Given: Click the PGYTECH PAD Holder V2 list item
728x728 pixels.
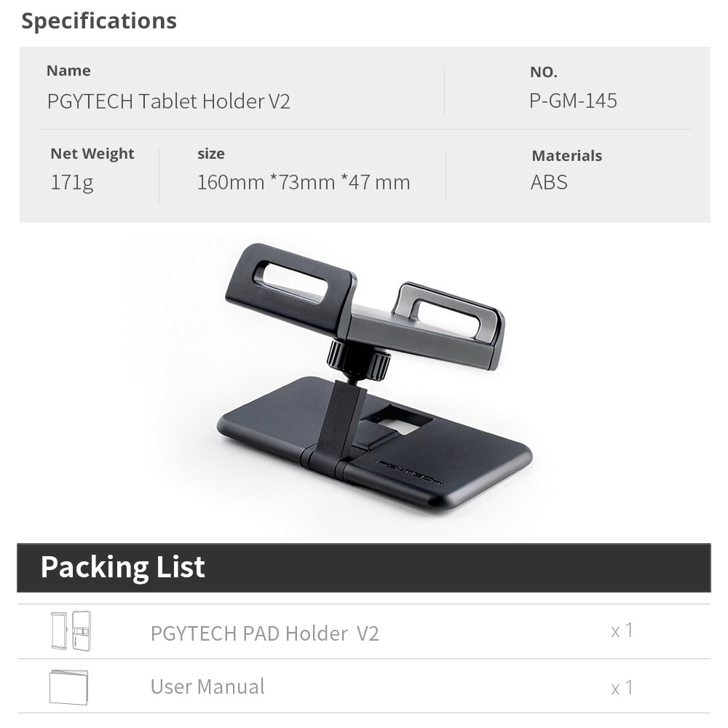Looking at the screenshot, I should point(265,633).
